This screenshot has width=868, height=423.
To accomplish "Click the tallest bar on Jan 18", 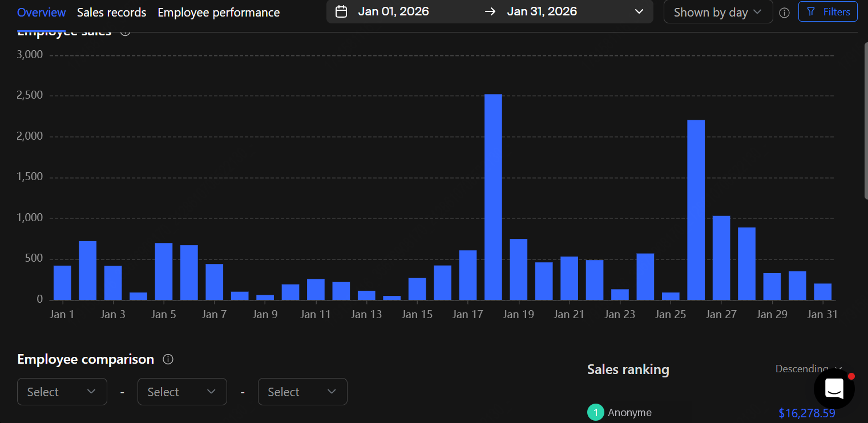I will pyautogui.click(x=493, y=197).
